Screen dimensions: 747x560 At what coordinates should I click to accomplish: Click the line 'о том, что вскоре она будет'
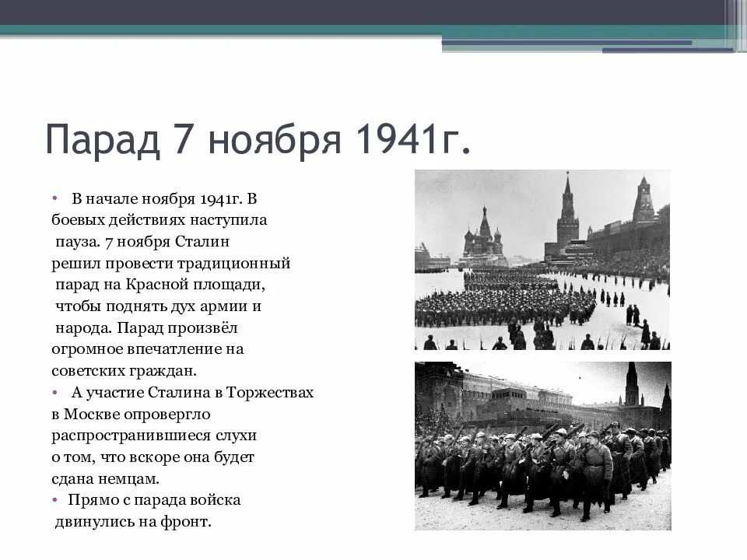(153, 457)
